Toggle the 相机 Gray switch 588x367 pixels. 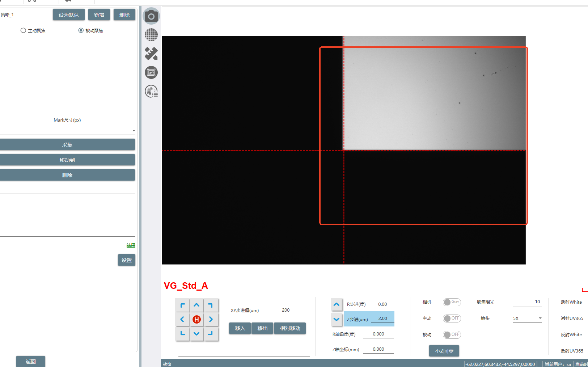452,302
